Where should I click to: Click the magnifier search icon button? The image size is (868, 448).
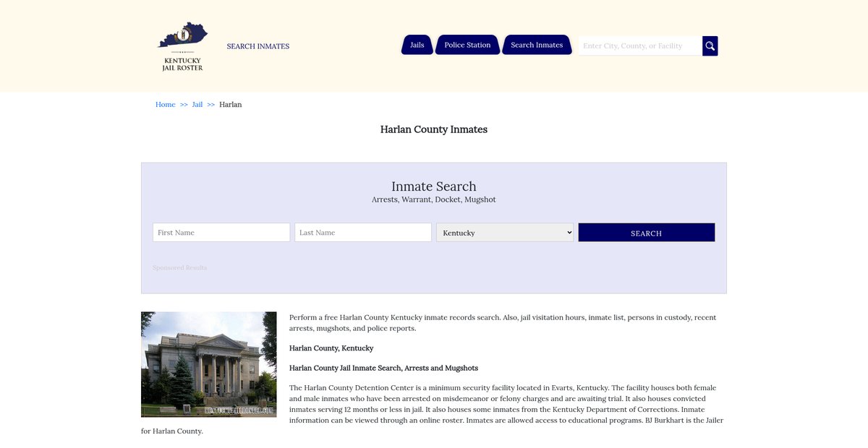click(x=710, y=46)
